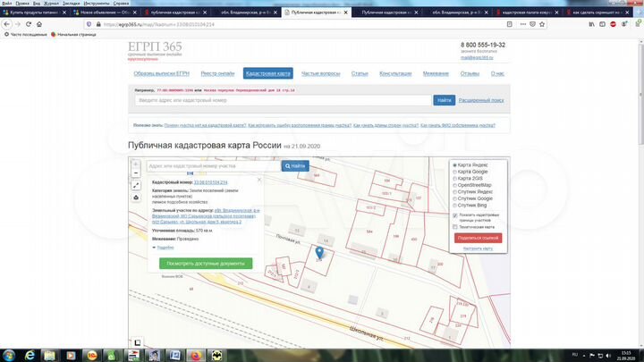
Task: Select the Карта 2GIS map layer
Action: click(454, 179)
